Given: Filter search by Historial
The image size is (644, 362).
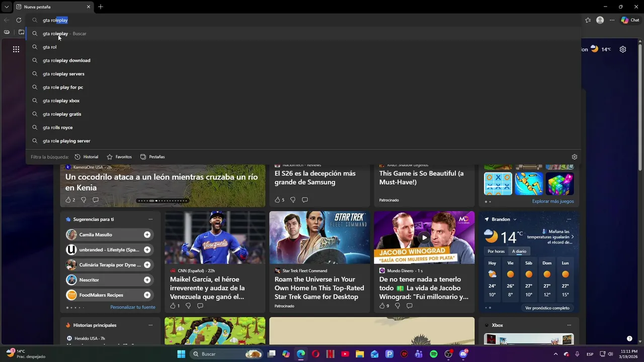Looking at the screenshot, I should coord(87,157).
